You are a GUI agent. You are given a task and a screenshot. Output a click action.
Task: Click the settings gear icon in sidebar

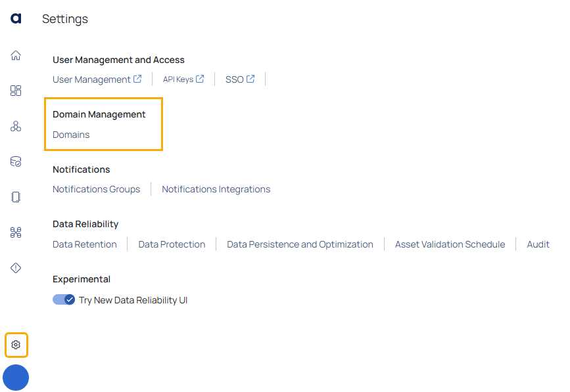click(16, 345)
